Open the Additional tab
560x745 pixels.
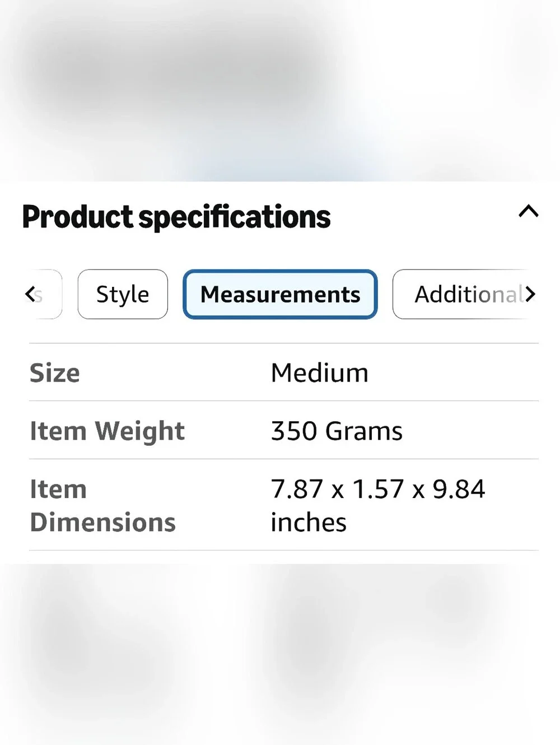[x=464, y=294]
